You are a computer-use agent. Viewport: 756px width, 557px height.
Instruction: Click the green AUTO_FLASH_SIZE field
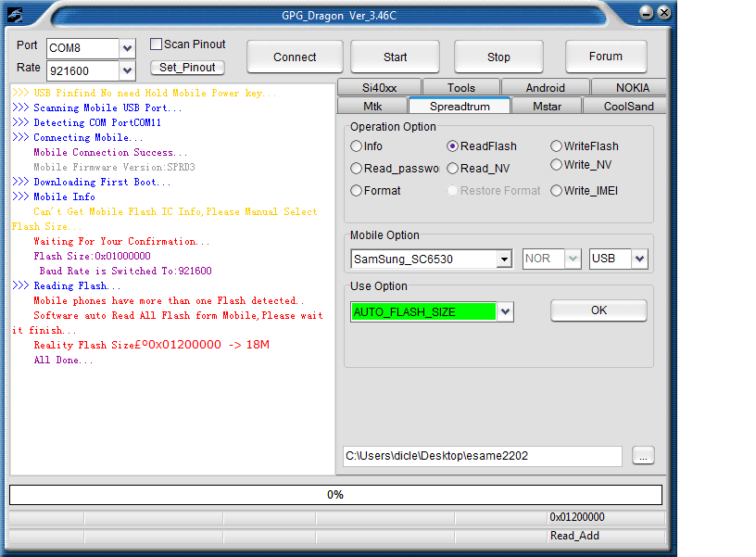[423, 312]
